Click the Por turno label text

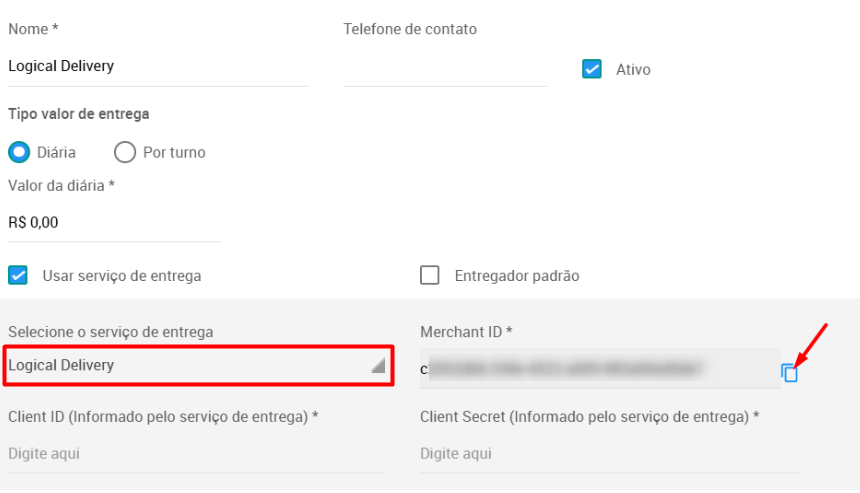[174, 152]
